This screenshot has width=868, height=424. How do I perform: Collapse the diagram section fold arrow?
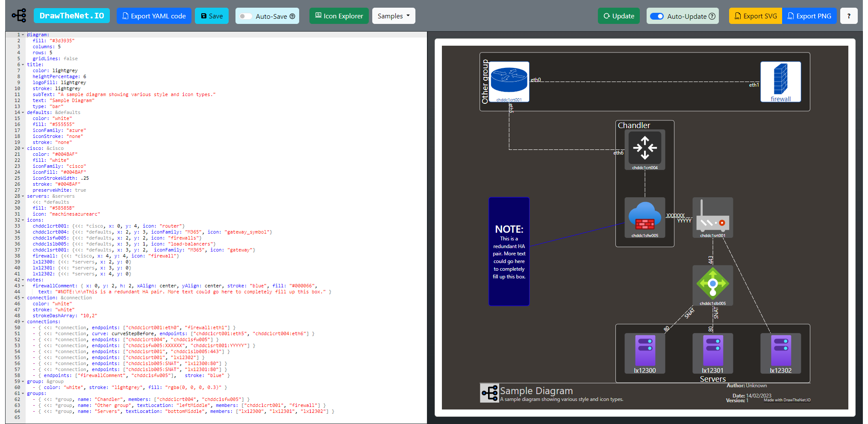[23, 35]
